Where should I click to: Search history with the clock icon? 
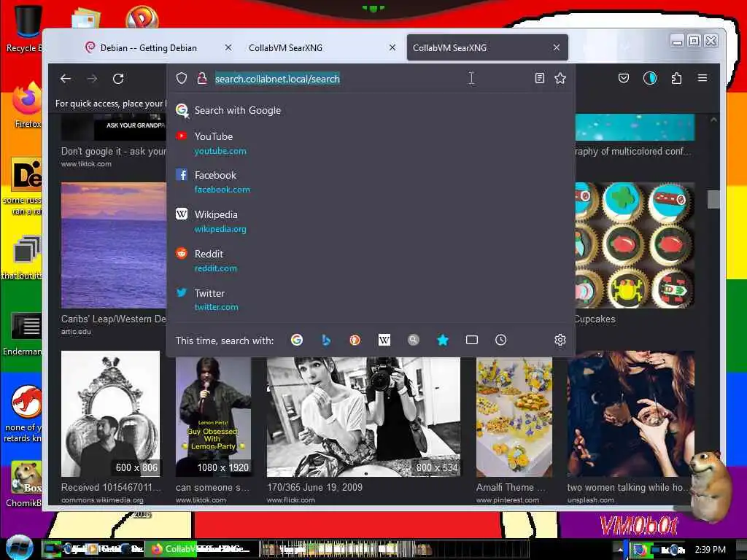click(x=500, y=340)
